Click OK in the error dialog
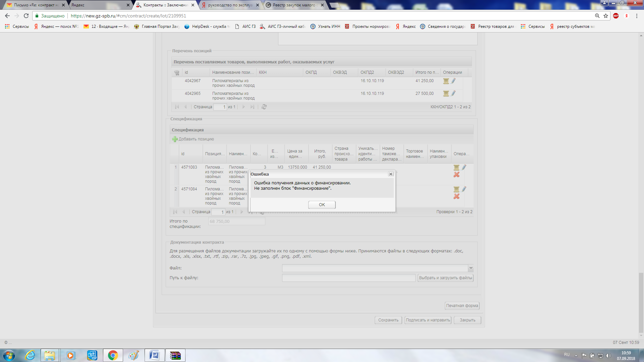This screenshot has width=644, height=362. tap(322, 204)
